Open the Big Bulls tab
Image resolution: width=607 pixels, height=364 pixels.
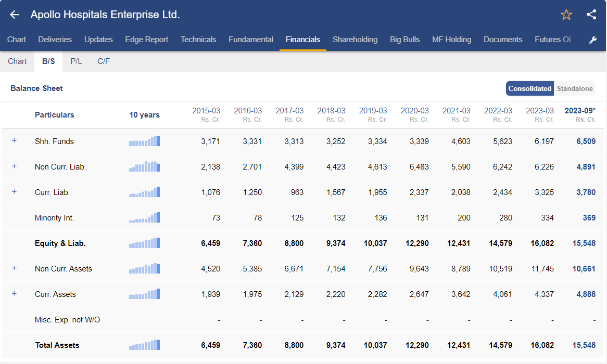coord(404,40)
